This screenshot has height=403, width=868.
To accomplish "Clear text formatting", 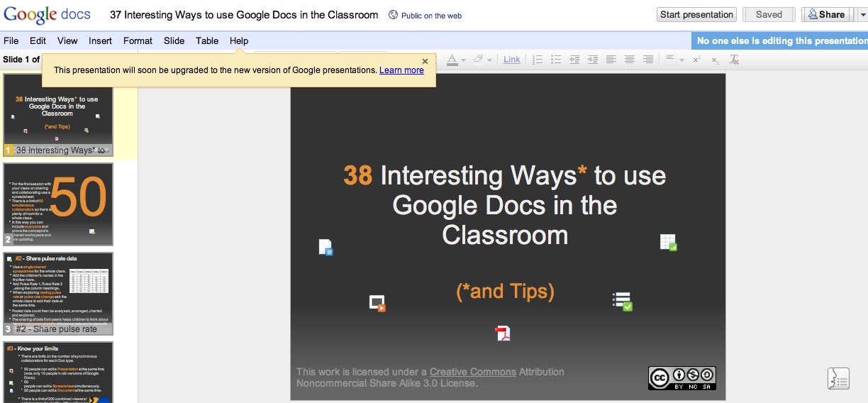I will click(x=735, y=60).
